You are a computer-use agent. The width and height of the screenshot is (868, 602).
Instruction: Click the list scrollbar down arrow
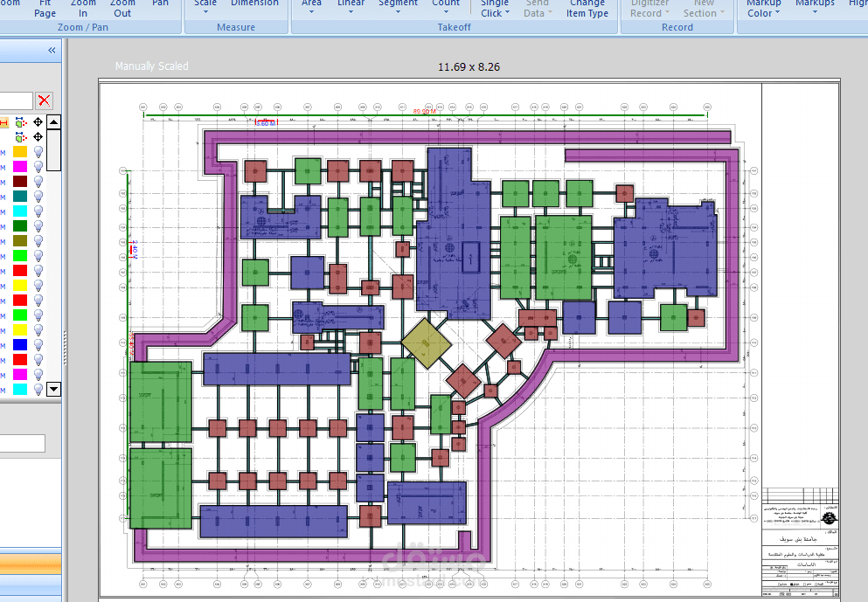coord(53,389)
